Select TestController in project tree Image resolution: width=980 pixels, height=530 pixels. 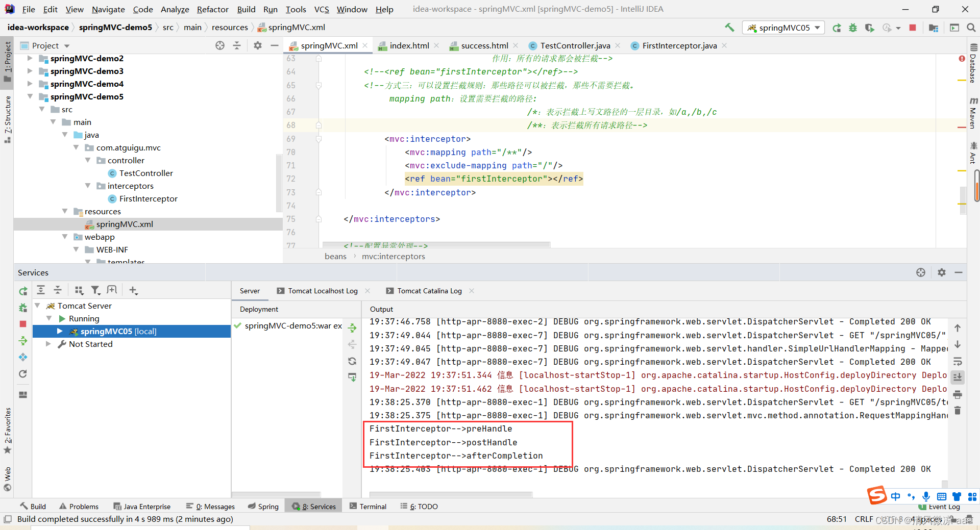(x=146, y=173)
